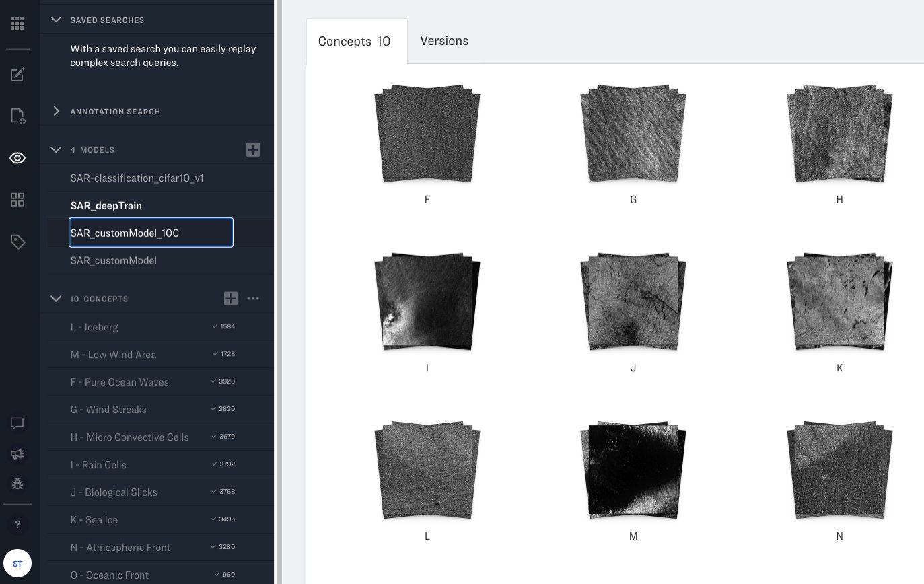Open concepts three-dot options menu
The image size is (924, 584).
click(253, 298)
